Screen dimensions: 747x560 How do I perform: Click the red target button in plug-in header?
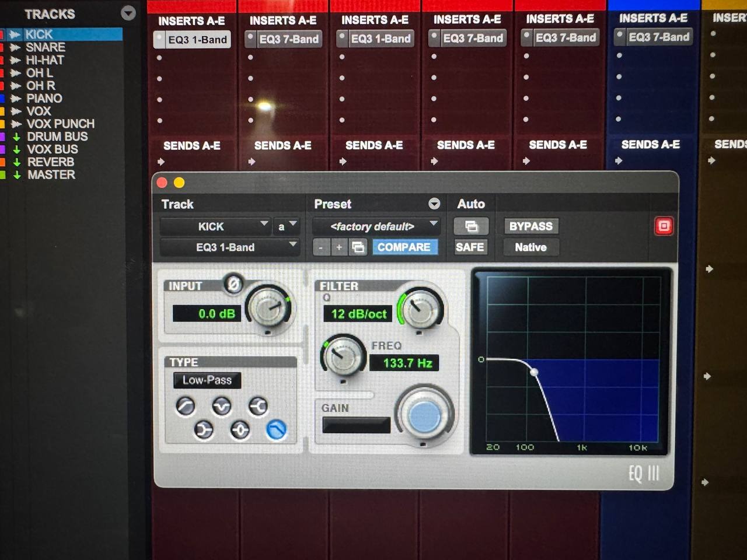(x=664, y=226)
